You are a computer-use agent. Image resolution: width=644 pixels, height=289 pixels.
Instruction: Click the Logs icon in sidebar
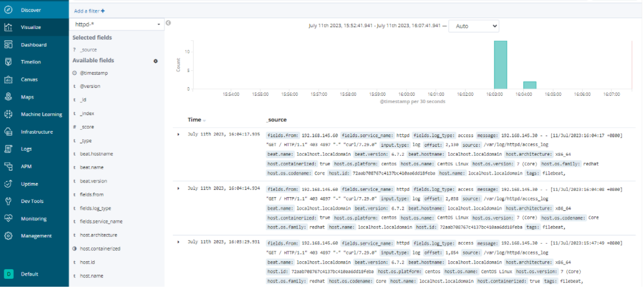(8, 149)
